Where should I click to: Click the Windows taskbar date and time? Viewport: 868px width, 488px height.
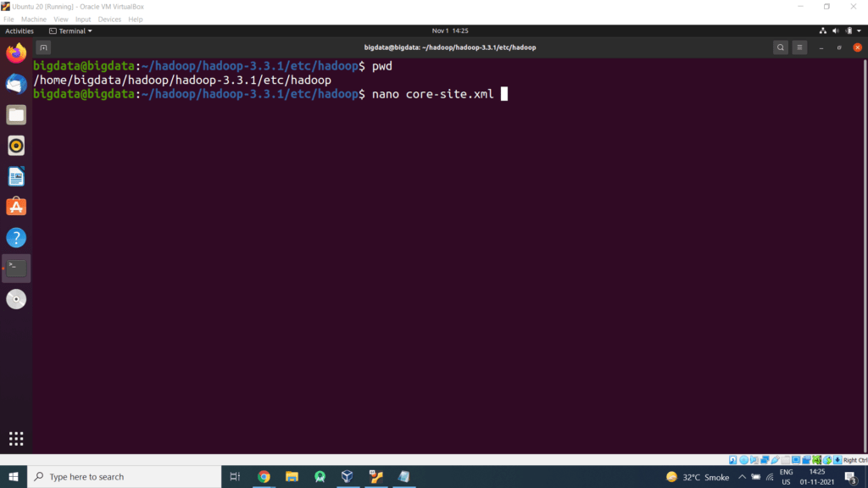pos(817,477)
